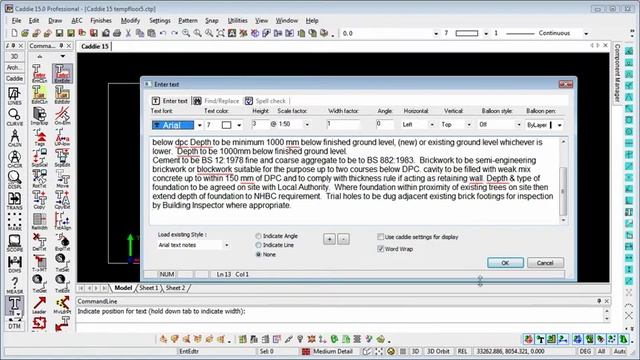This screenshot has width=640, height=360.
Task: Click the Spell check icon in the dialog
Action: (249, 101)
